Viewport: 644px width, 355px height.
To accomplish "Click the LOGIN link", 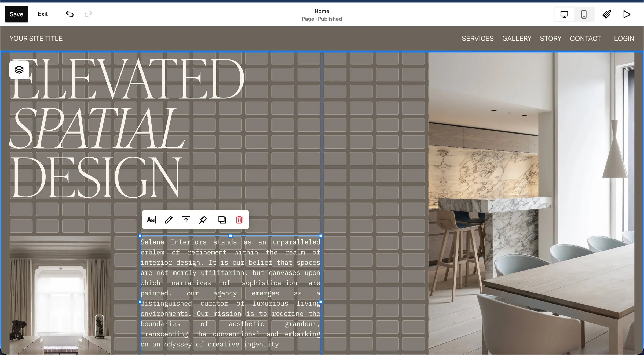I will pyautogui.click(x=624, y=39).
